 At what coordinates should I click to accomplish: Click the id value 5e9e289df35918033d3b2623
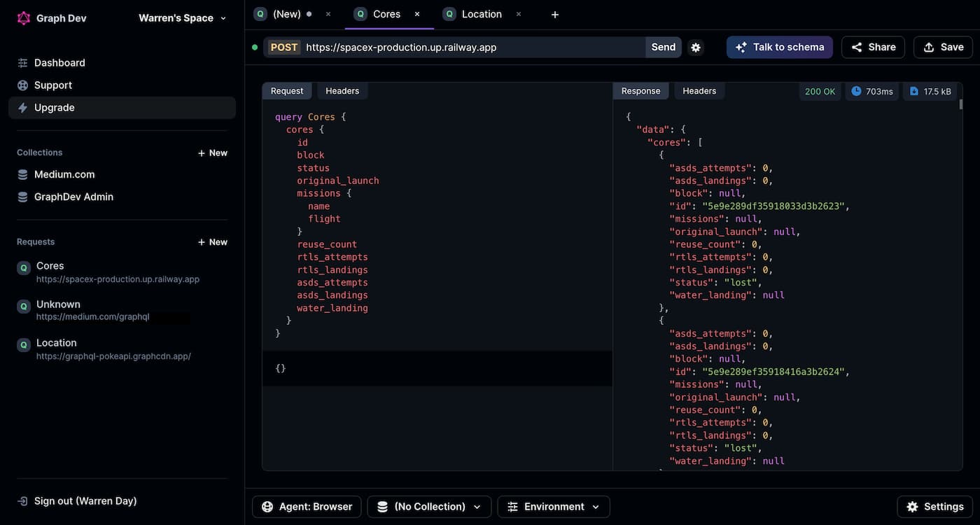pos(775,206)
